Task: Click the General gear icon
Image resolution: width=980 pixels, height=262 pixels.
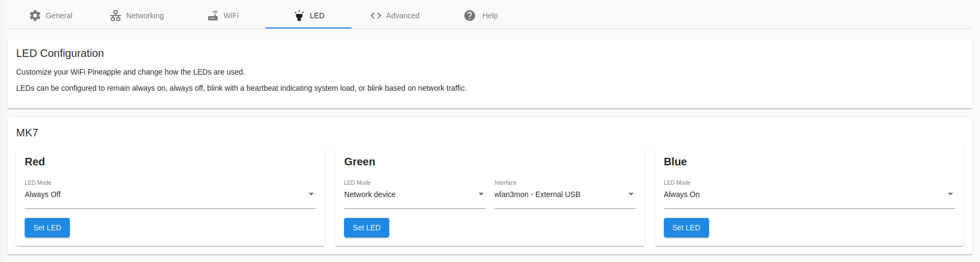Action: coord(35,16)
